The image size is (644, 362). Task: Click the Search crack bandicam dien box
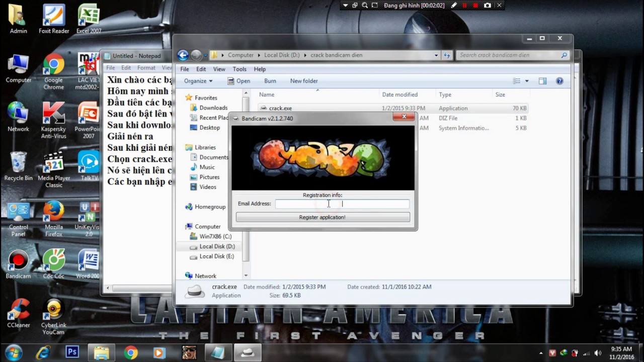(x=513, y=55)
